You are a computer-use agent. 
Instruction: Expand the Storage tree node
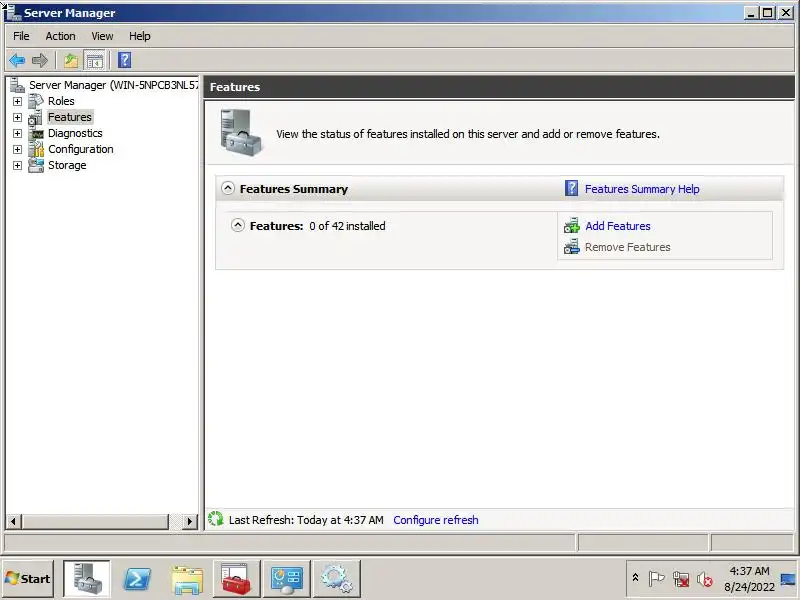click(x=17, y=165)
